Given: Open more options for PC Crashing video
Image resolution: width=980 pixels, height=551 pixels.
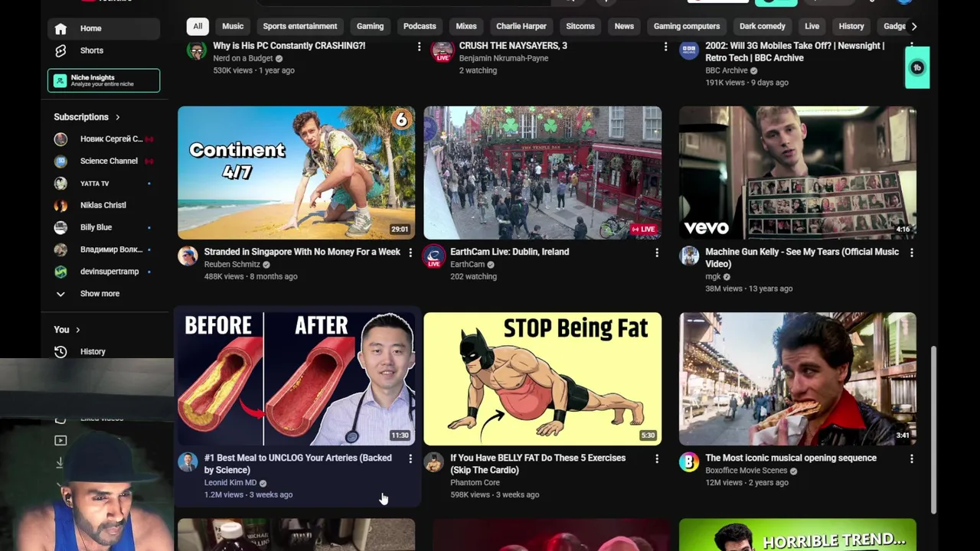Looking at the screenshot, I should (x=419, y=47).
